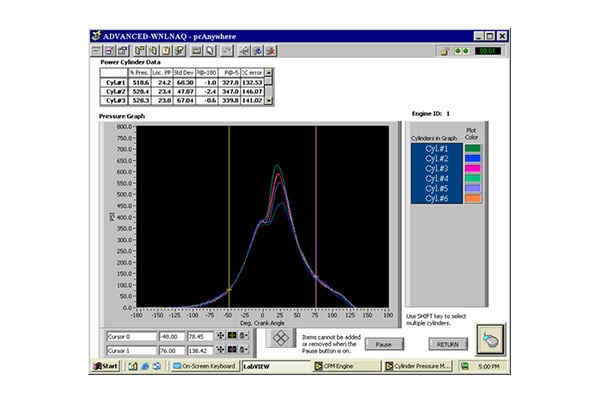Click the sixth pcAnywhere toolbar icon (yellow page)
This screenshot has height=400, width=600.
166,51
